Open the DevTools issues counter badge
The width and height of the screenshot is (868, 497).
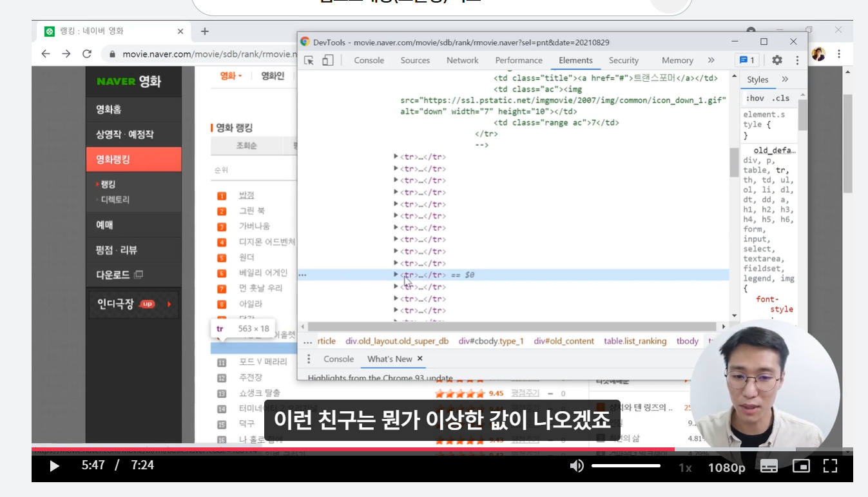[x=747, y=60]
